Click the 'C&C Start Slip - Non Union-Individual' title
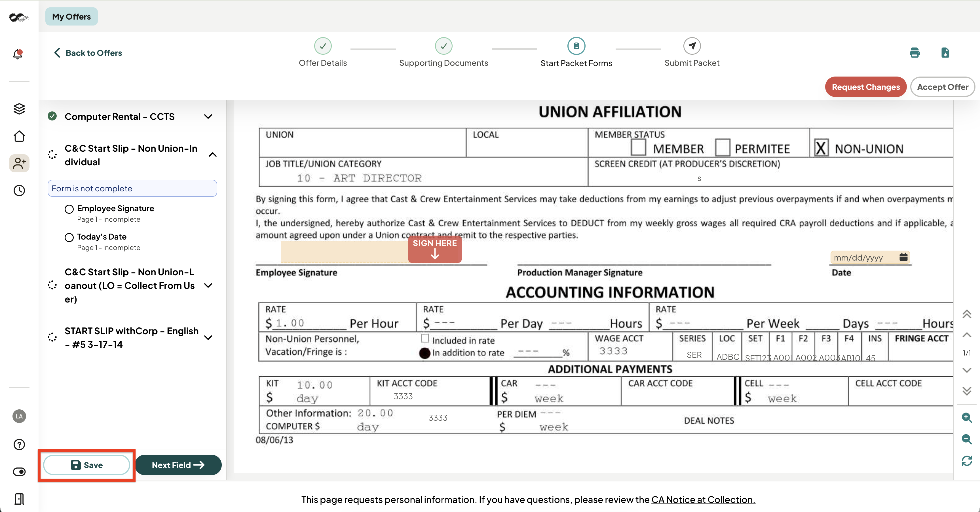The image size is (980, 512). coord(131,155)
